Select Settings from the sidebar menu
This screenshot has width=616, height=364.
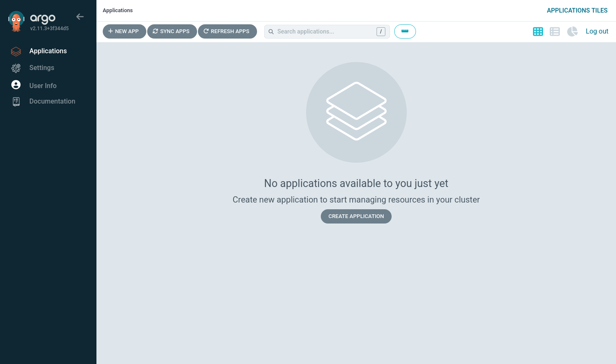42,68
